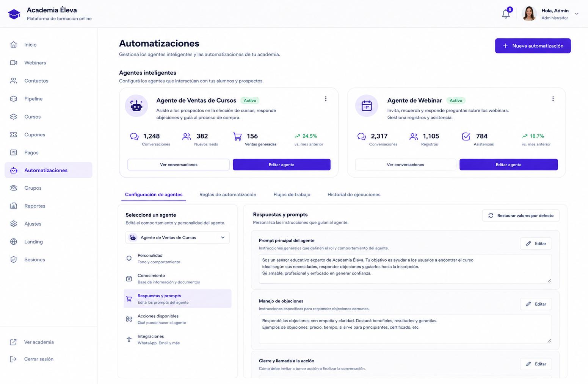
Task: Click the checkmark icon next to 784 asistencias
Action: [x=466, y=136]
